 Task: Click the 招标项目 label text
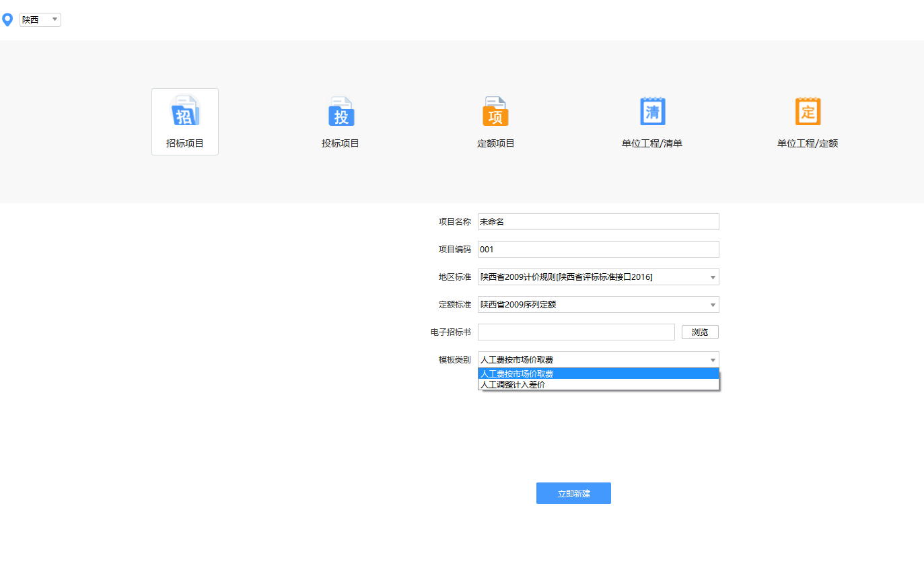[185, 143]
